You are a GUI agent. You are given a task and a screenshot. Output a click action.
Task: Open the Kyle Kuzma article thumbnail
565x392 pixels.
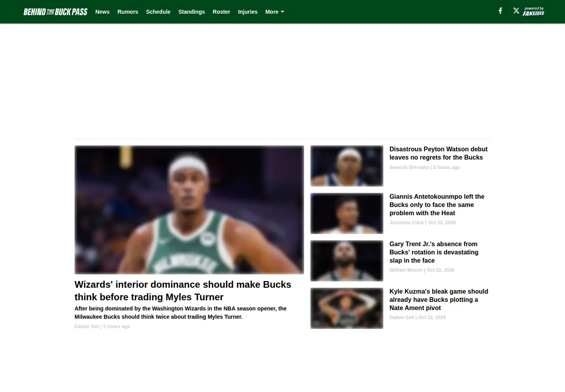click(x=347, y=308)
